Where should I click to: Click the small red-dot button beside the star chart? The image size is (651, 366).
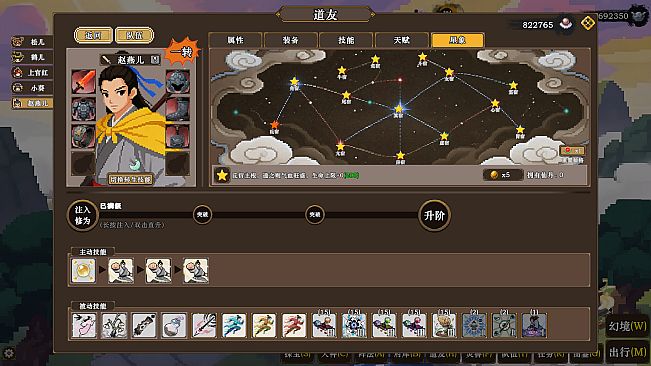(x=572, y=150)
